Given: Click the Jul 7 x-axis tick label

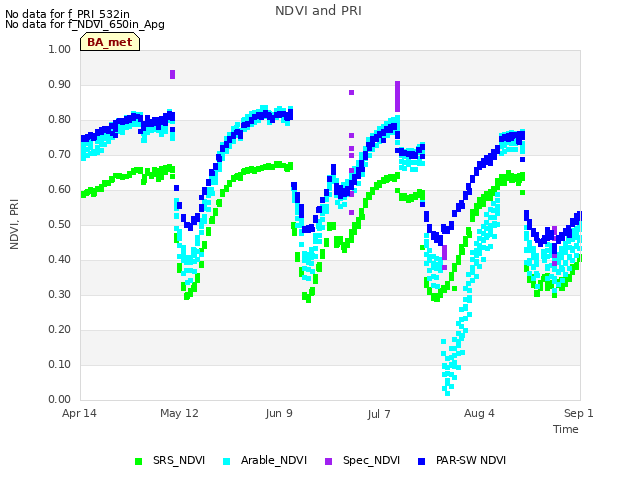Looking at the screenshot, I should point(379,414).
